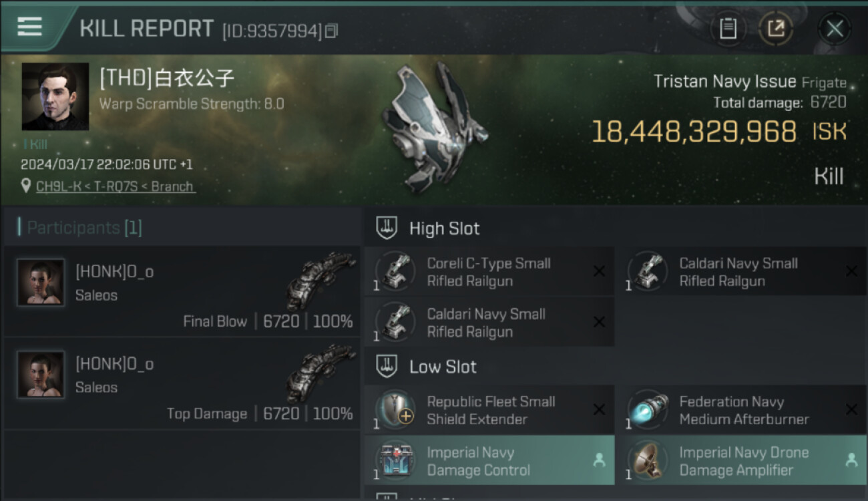Select first Caldari Navy Small Rifled Railgun
Screen dimensions: 868x501
741,272
